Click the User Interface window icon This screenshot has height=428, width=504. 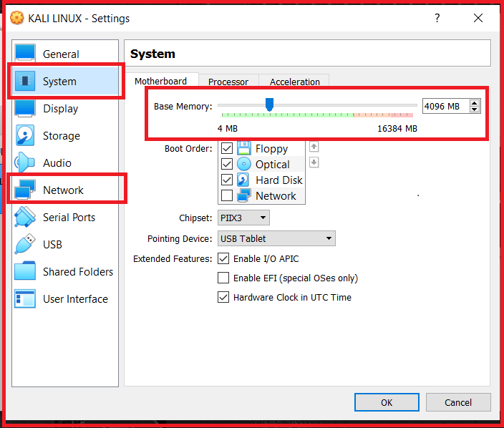[25, 298]
